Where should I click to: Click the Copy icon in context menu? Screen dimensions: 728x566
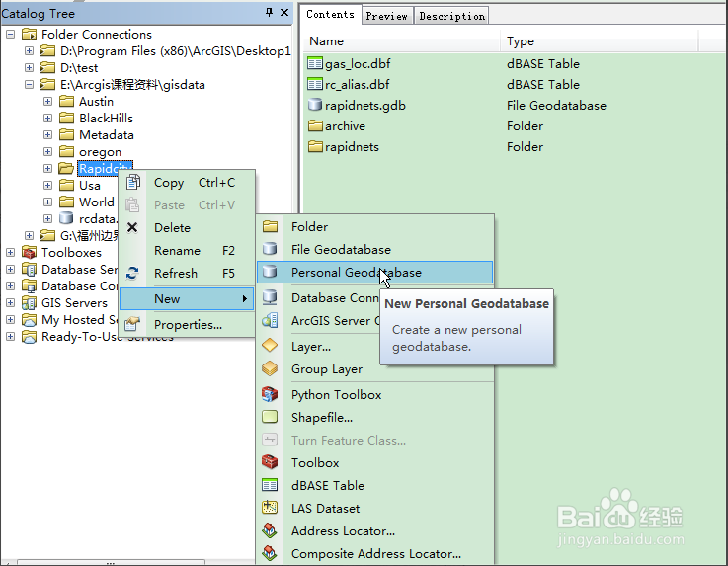[x=132, y=182]
